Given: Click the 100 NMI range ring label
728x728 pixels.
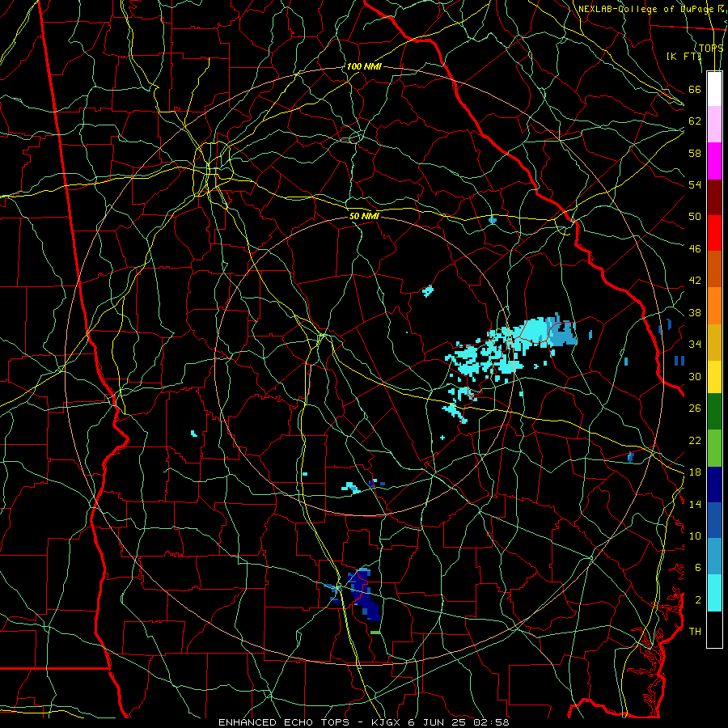Looking at the screenshot, I should click(x=364, y=66).
